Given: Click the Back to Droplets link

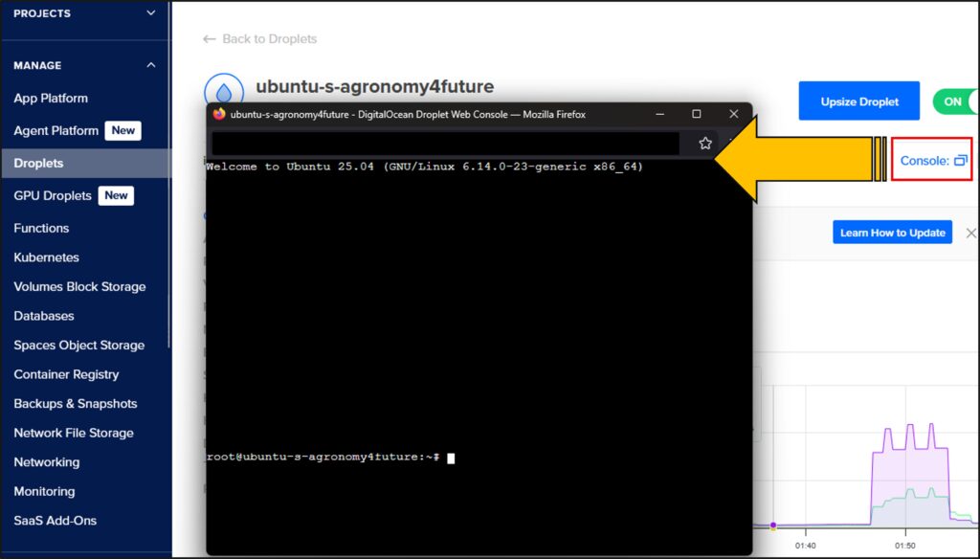Looking at the screenshot, I should click(x=269, y=39).
